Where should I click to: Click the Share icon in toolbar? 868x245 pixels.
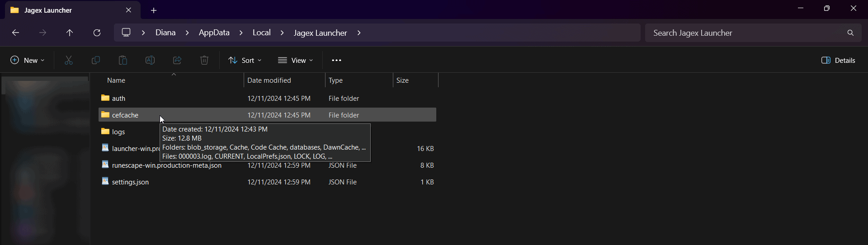(177, 60)
